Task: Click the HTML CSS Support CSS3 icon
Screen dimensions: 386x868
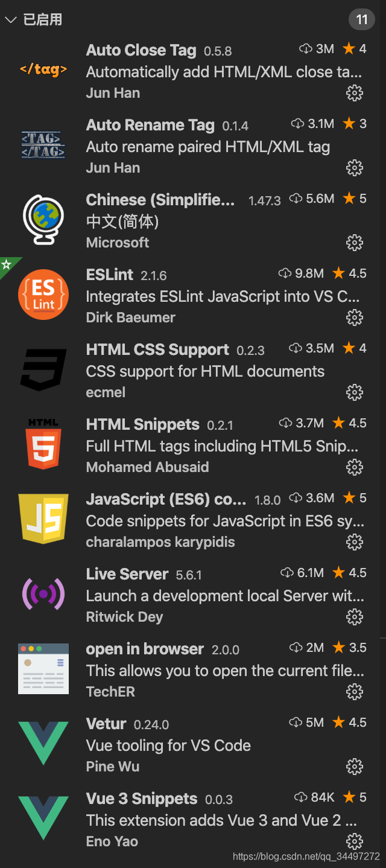Action: coord(43,369)
